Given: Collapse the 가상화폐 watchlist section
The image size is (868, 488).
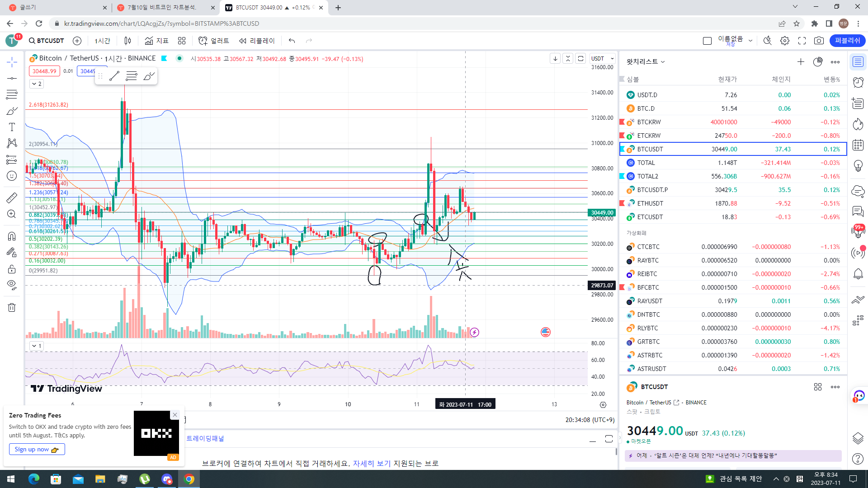Looking at the screenshot, I should tap(637, 233).
